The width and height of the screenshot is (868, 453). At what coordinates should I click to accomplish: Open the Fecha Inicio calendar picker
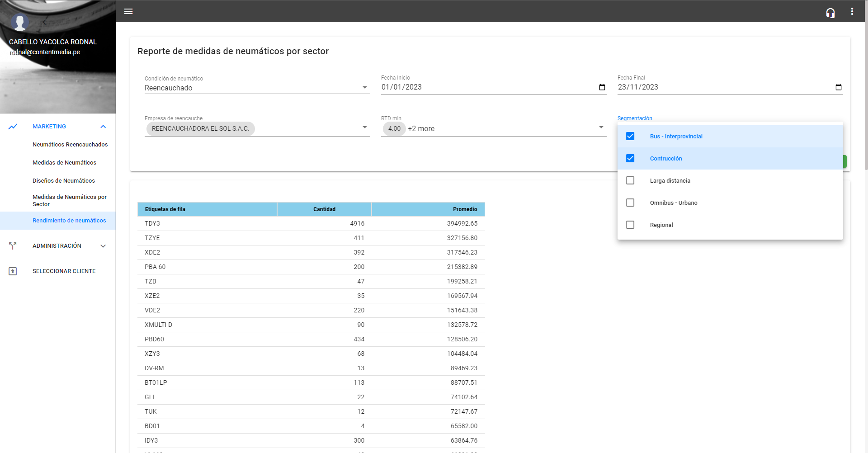(x=602, y=87)
